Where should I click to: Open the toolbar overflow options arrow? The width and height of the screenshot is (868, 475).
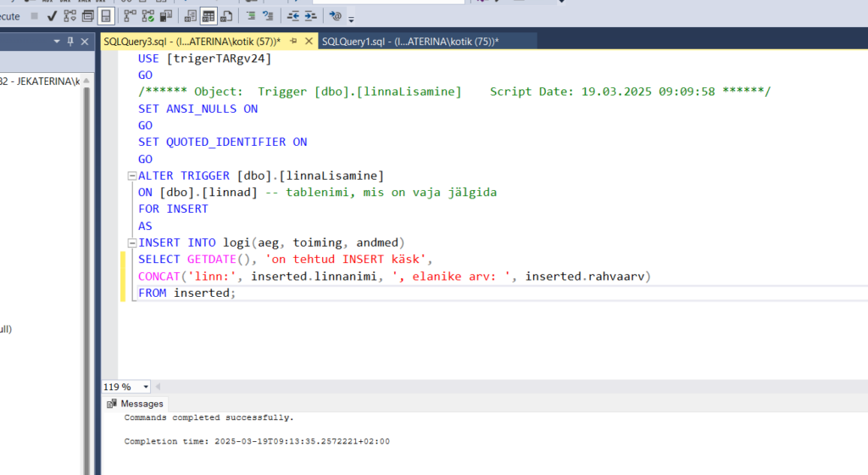click(x=351, y=19)
